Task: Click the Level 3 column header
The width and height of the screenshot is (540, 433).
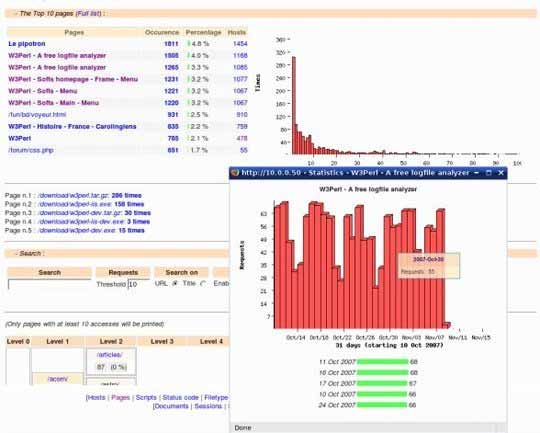Action: pyautogui.click(x=162, y=341)
